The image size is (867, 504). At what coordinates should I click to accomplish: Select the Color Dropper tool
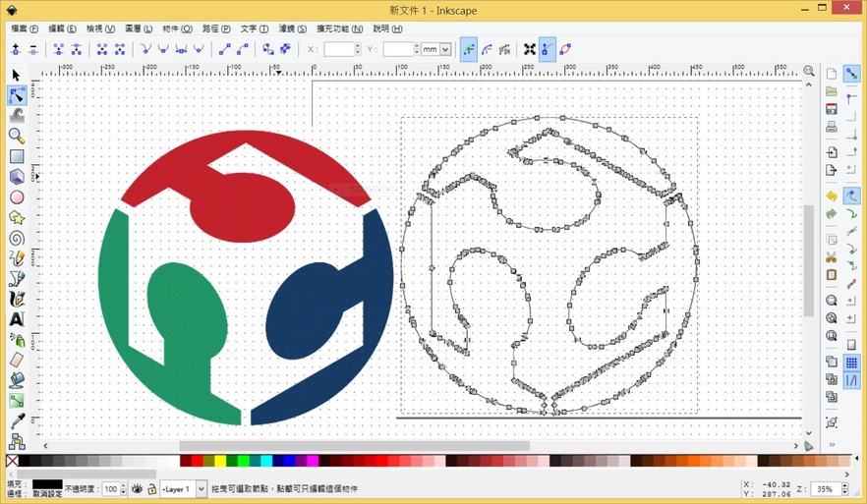coord(17,421)
